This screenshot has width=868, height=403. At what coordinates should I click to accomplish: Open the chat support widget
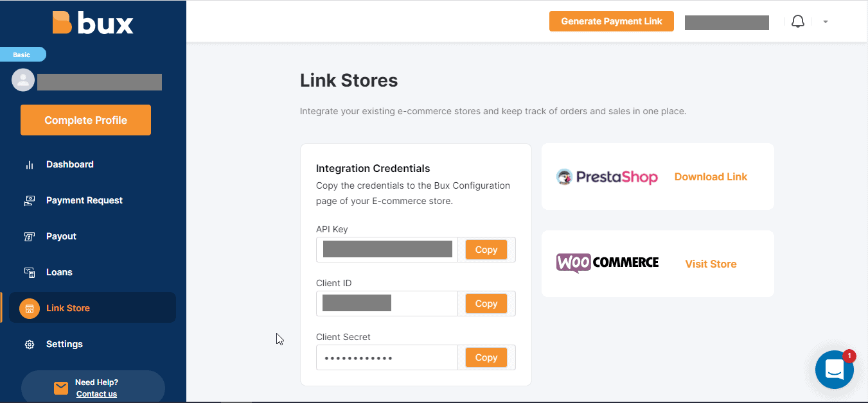(x=834, y=370)
